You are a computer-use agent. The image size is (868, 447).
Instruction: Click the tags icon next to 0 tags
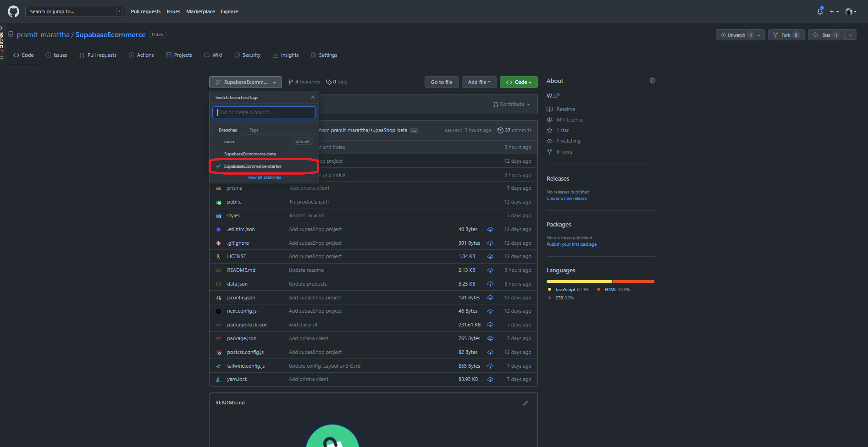click(x=329, y=82)
